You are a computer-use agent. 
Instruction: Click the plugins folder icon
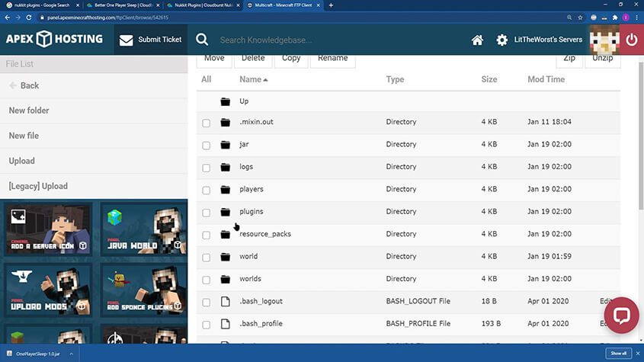(x=225, y=212)
